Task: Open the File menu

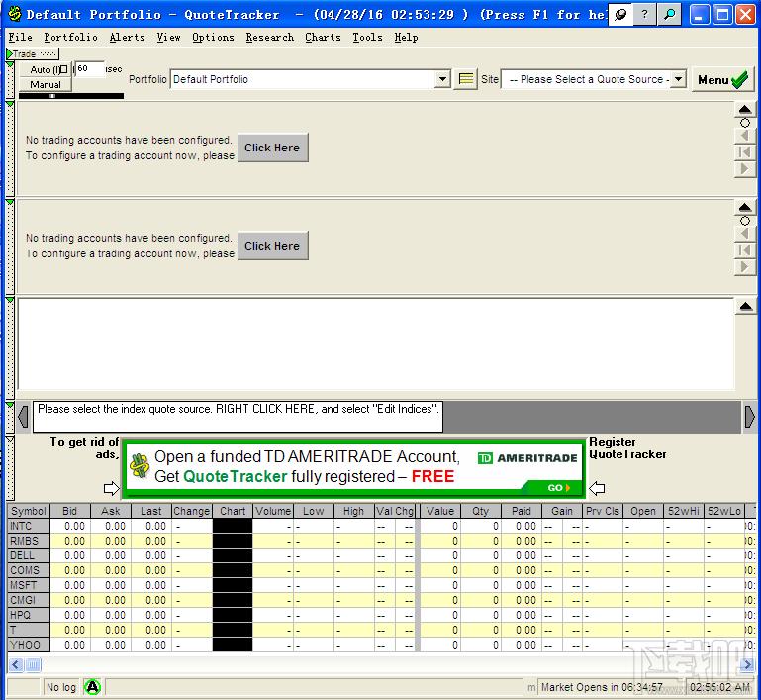Action: 21,37
